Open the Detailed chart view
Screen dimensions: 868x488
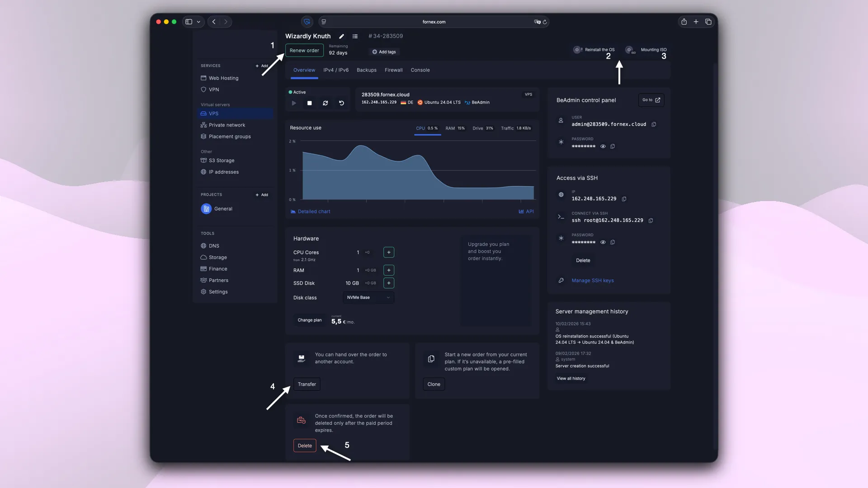click(314, 211)
